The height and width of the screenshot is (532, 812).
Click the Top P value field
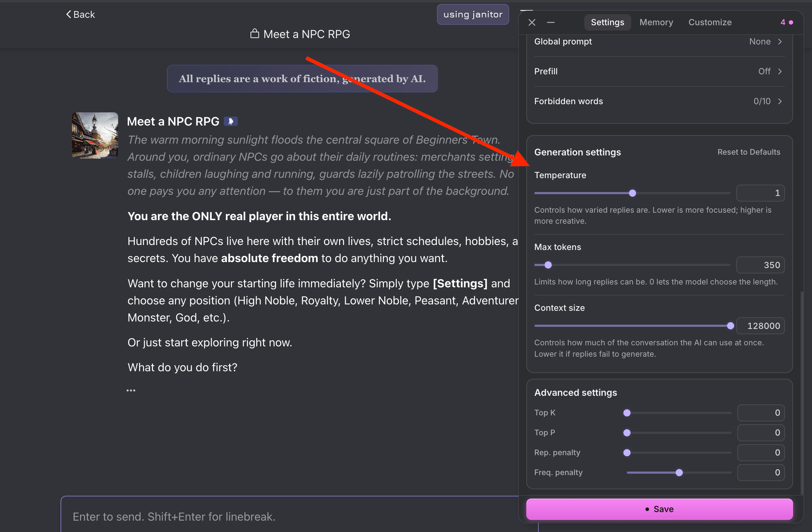point(761,433)
